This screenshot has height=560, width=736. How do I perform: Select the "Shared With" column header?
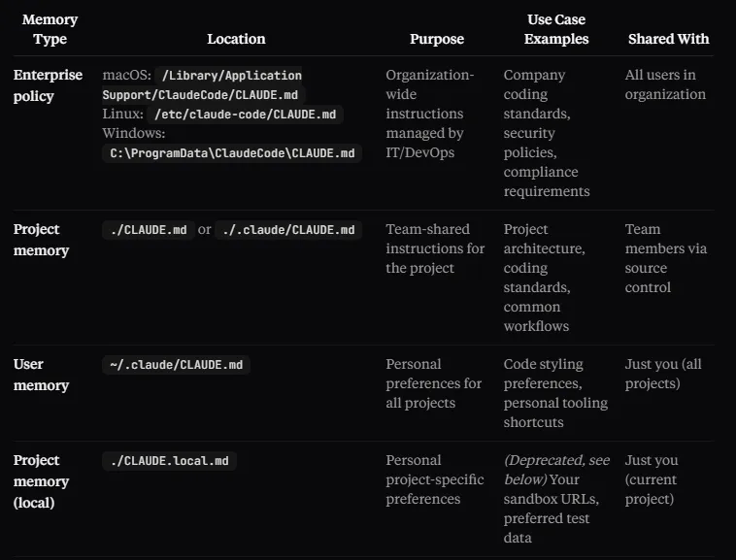point(668,39)
